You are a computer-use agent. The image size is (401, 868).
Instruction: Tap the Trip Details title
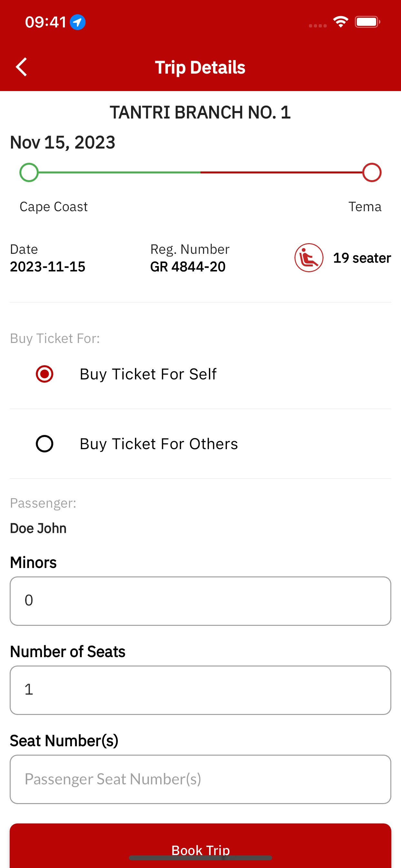[x=200, y=67]
